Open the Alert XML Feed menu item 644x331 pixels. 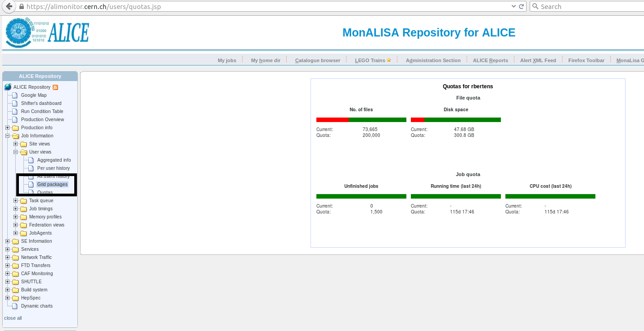coord(538,60)
